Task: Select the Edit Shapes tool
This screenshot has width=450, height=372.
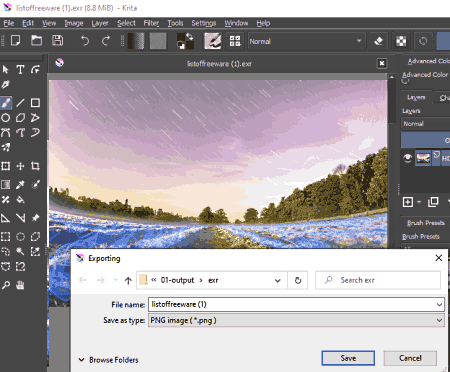Action: (35, 70)
